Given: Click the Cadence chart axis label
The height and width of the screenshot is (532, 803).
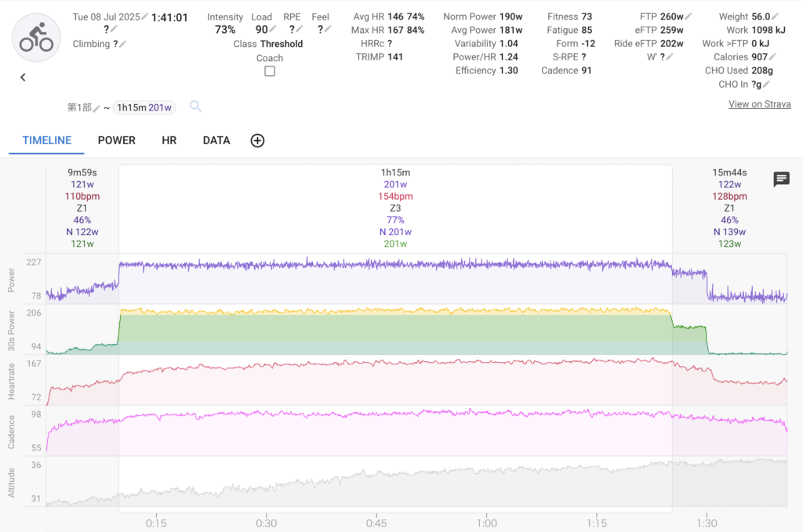Looking at the screenshot, I should pos(11,432).
